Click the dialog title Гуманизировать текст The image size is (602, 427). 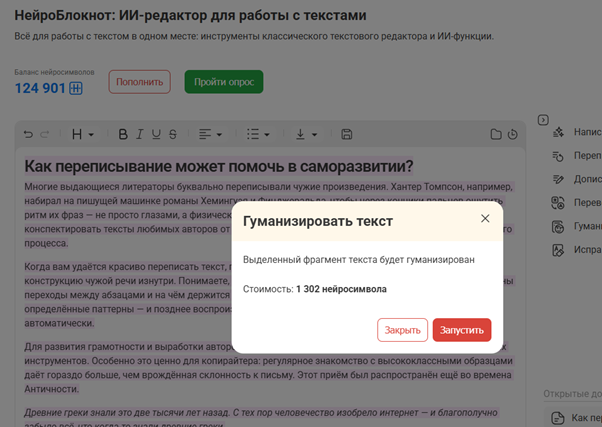point(318,221)
